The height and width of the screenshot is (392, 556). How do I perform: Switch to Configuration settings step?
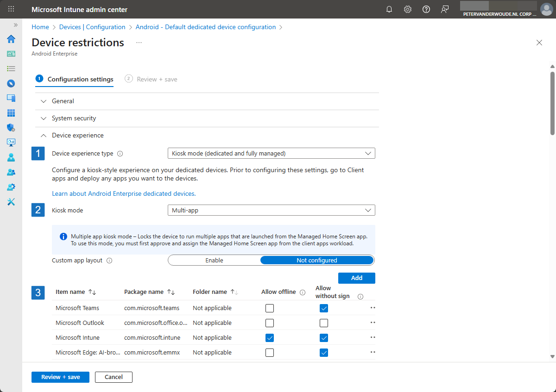(x=75, y=79)
